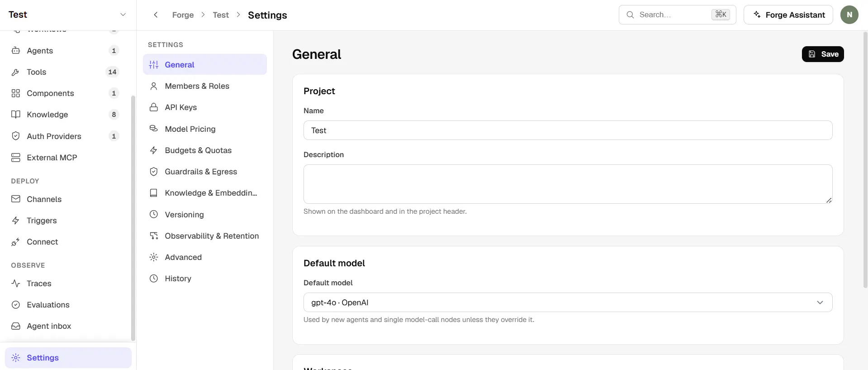Click the Traces activity icon

(x=16, y=284)
